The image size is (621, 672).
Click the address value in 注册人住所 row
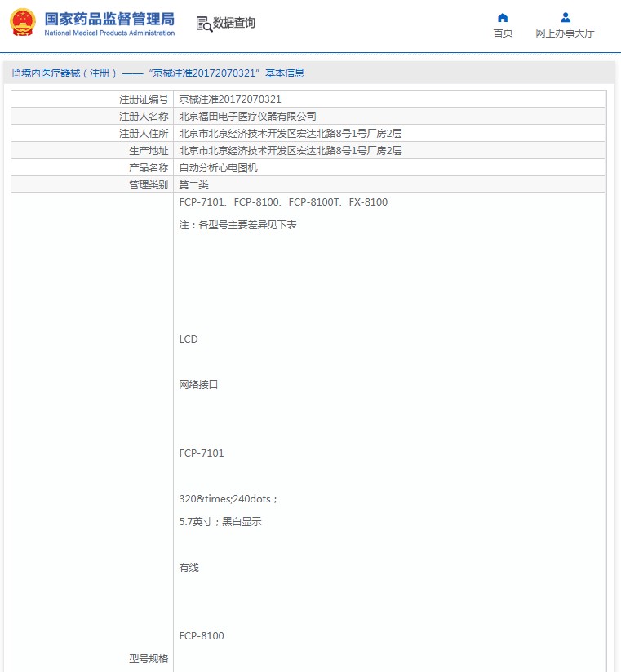[x=290, y=133]
